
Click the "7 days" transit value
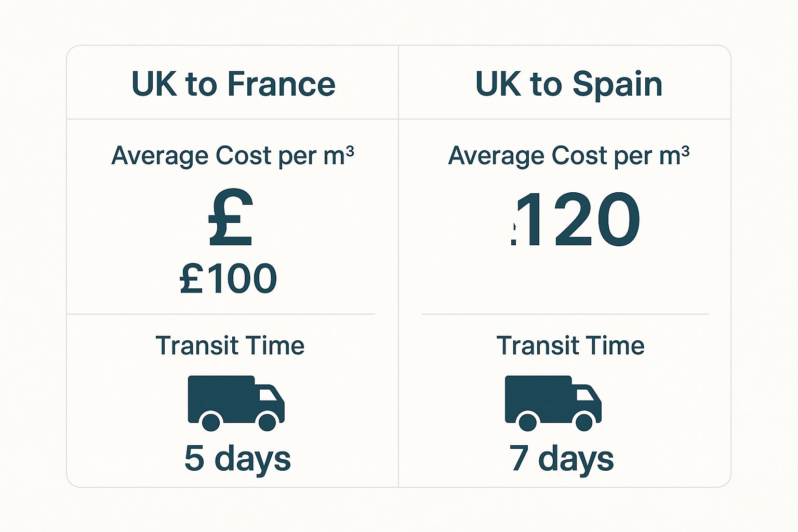[562, 459]
